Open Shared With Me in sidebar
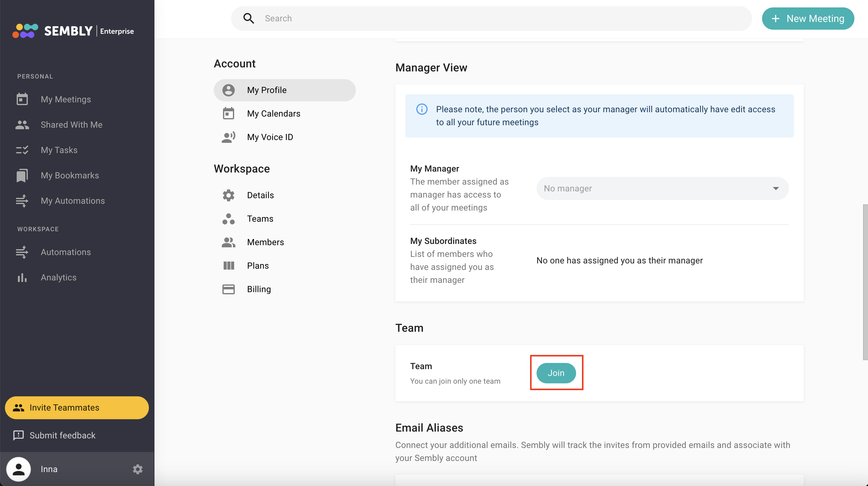Screen dimensions: 868x486 pyautogui.click(x=71, y=125)
